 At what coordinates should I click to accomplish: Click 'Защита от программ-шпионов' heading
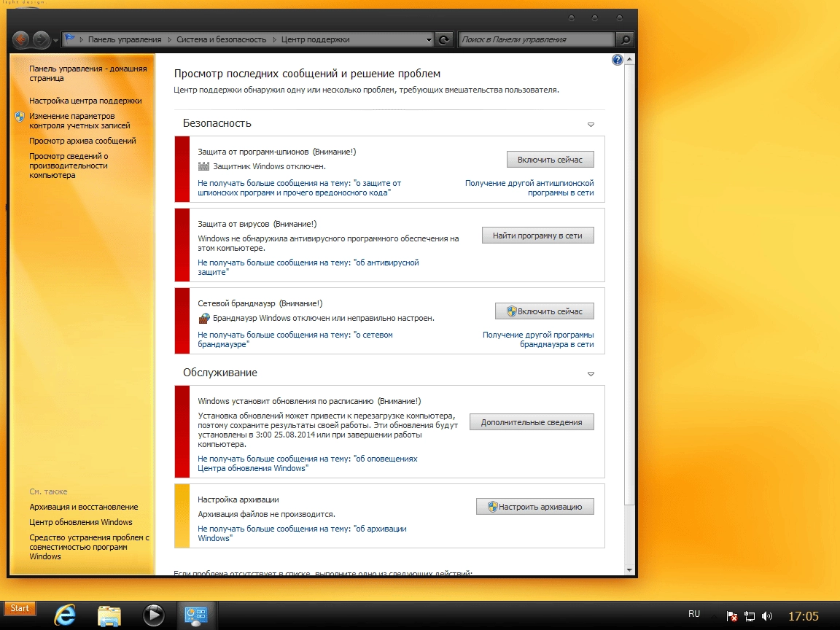point(253,152)
